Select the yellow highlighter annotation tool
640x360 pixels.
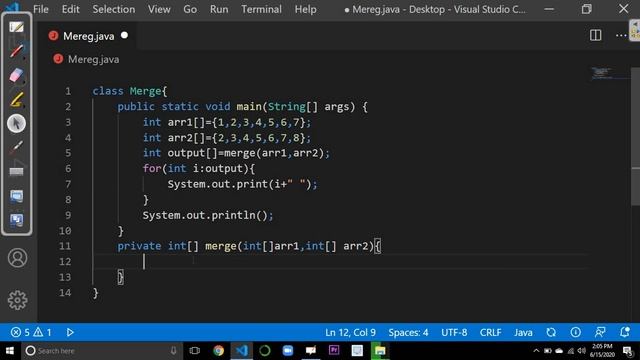[x=16, y=99]
